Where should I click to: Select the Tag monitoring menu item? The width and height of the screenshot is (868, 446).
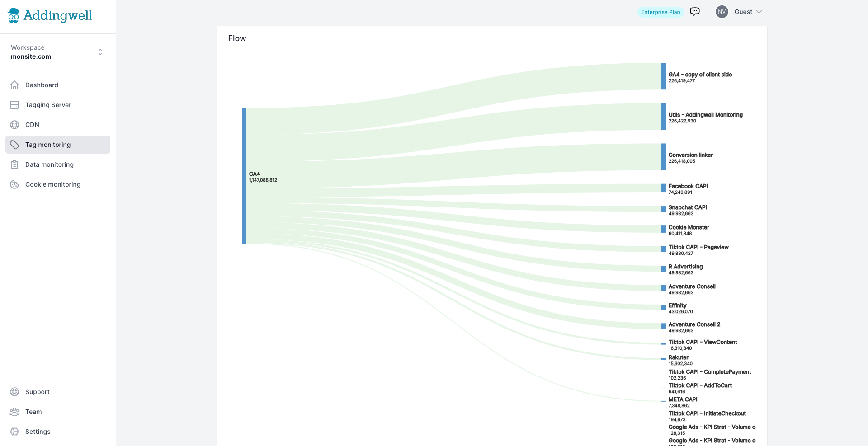[x=58, y=145]
